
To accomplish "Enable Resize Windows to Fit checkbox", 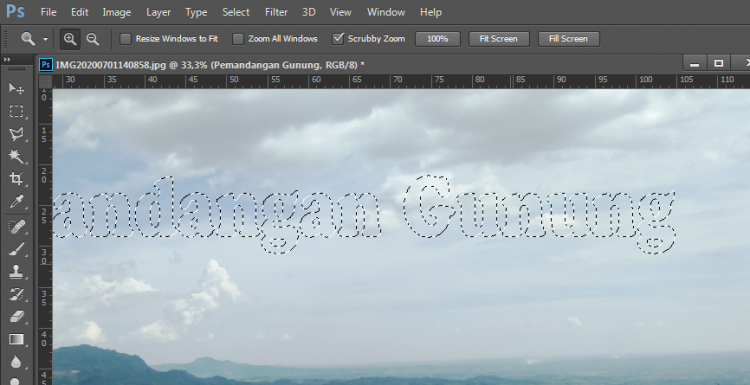I will [125, 39].
